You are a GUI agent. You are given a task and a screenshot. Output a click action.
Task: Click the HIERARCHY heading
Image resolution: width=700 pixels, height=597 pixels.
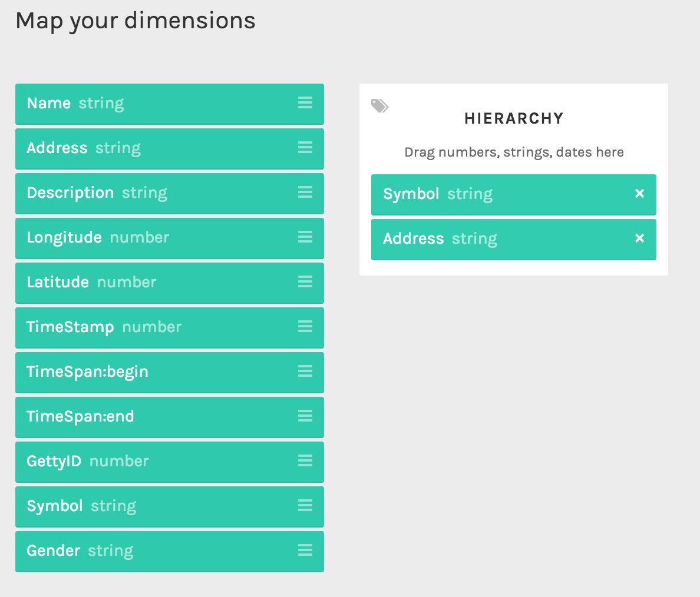514,118
